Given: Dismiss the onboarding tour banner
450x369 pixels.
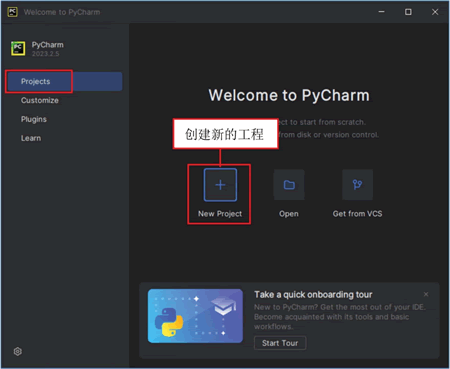Looking at the screenshot, I should (426, 294).
